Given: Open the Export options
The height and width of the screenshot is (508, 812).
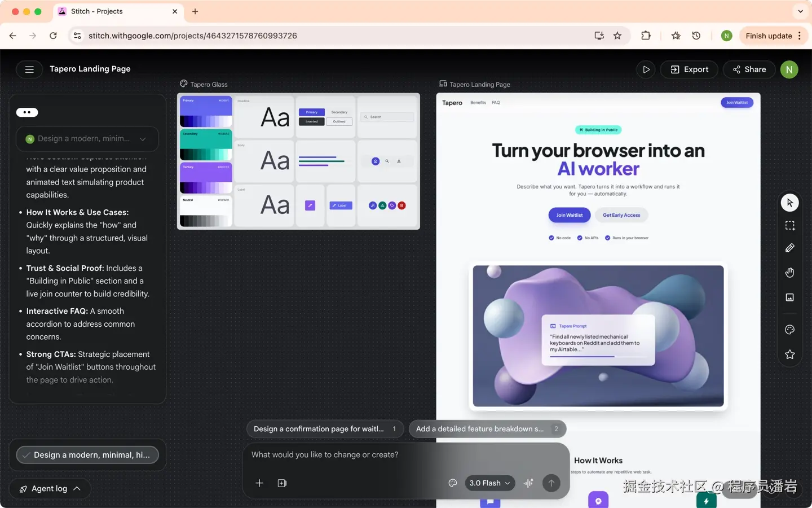Looking at the screenshot, I should 689,69.
